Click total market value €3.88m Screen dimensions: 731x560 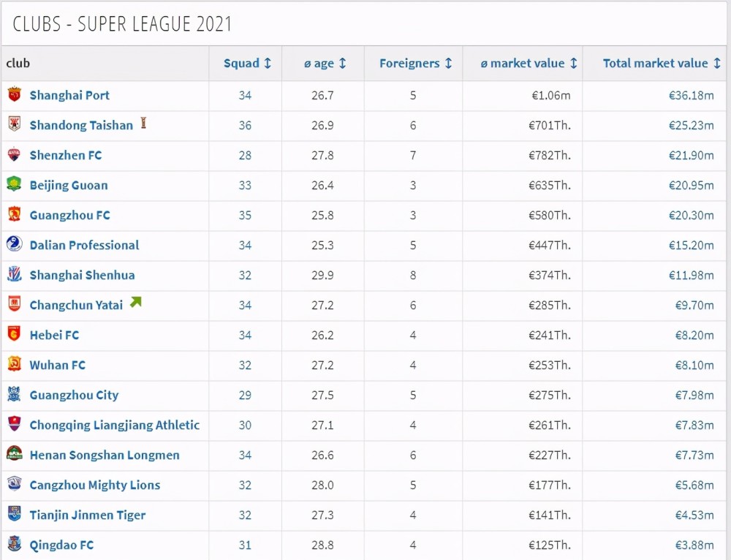tap(694, 545)
